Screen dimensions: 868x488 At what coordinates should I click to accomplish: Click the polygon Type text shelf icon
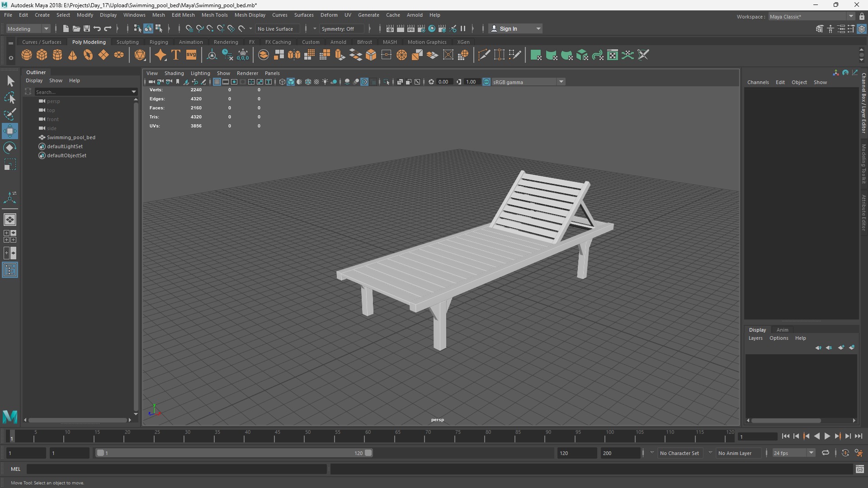point(176,55)
